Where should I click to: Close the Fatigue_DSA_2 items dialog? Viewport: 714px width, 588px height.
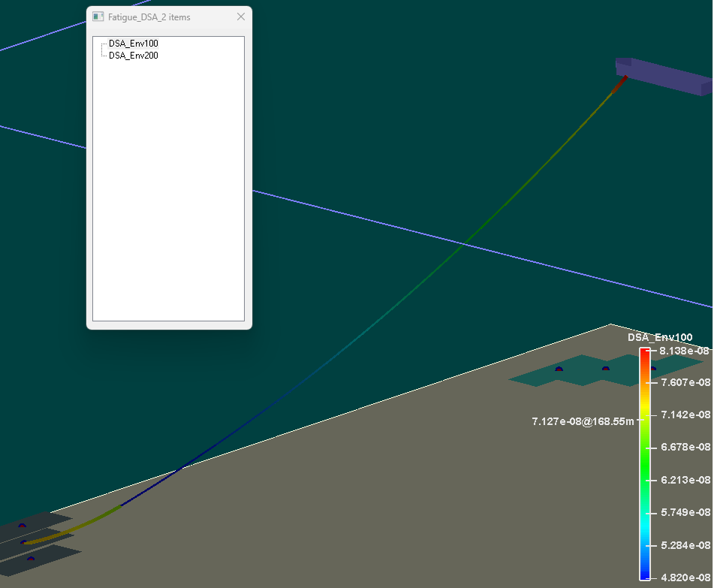pos(241,17)
